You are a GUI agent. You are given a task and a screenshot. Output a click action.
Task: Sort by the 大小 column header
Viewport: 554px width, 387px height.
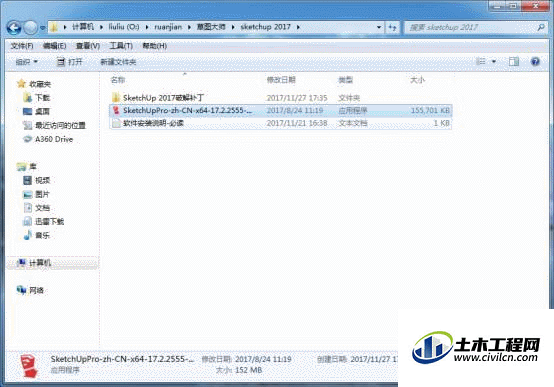point(417,80)
